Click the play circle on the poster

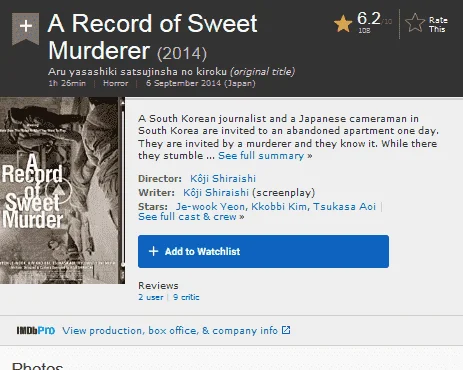click(58, 190)
